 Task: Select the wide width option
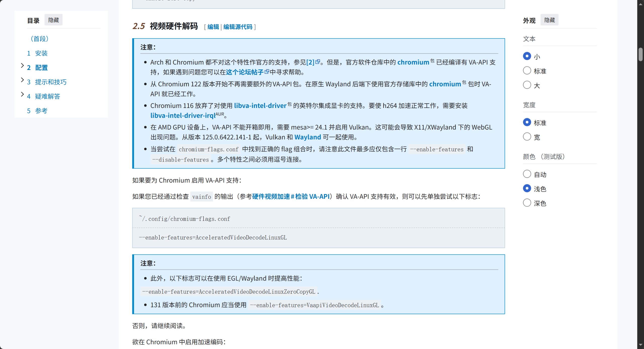(x=527, y=137)
